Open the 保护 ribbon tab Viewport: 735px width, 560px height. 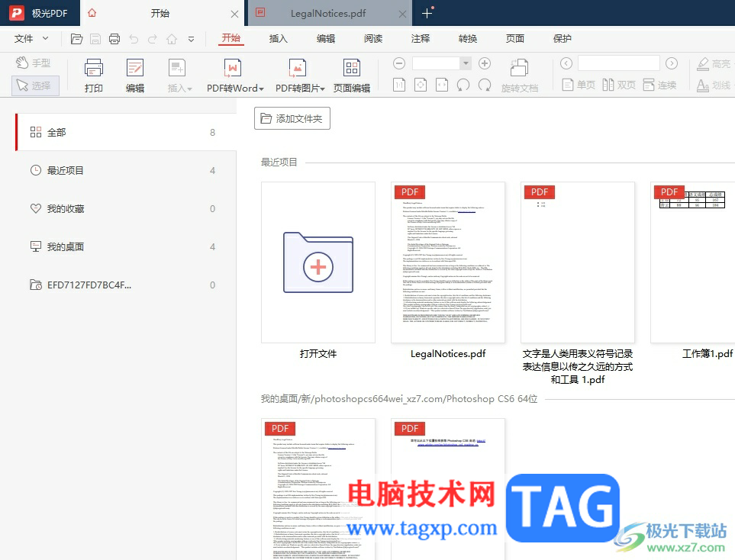pyautogui.click(x=562, y=38)
